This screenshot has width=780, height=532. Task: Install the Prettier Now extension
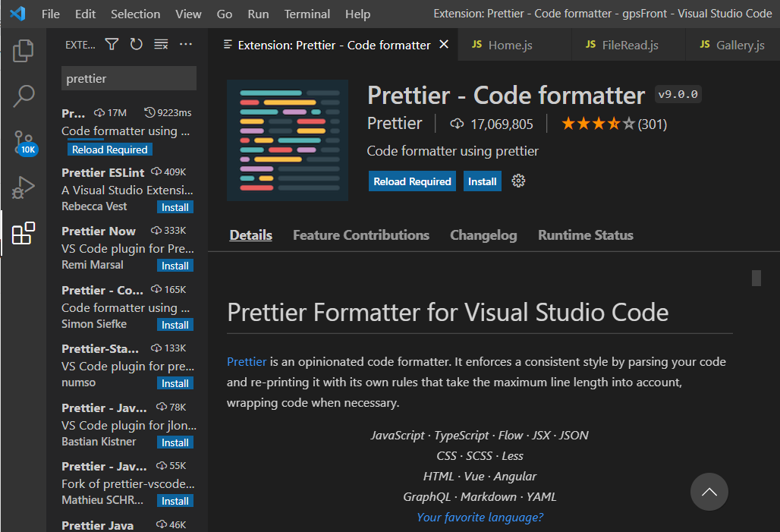175,266
